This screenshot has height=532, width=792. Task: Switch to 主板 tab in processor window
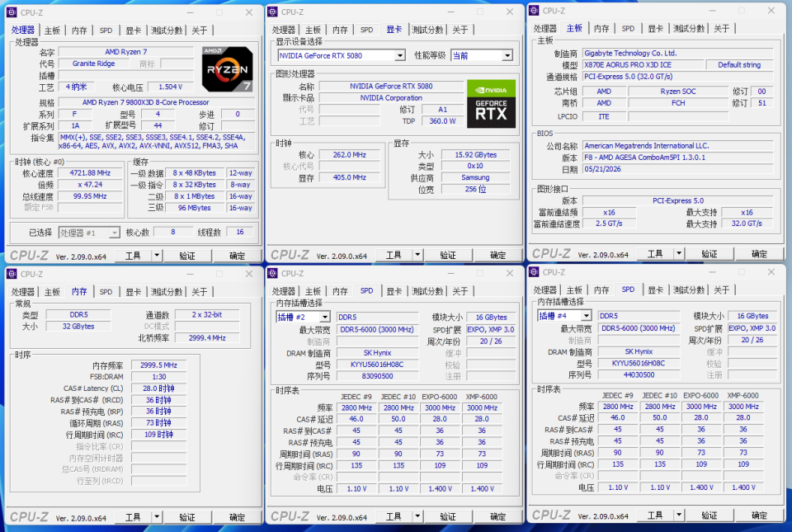(52, 31)
